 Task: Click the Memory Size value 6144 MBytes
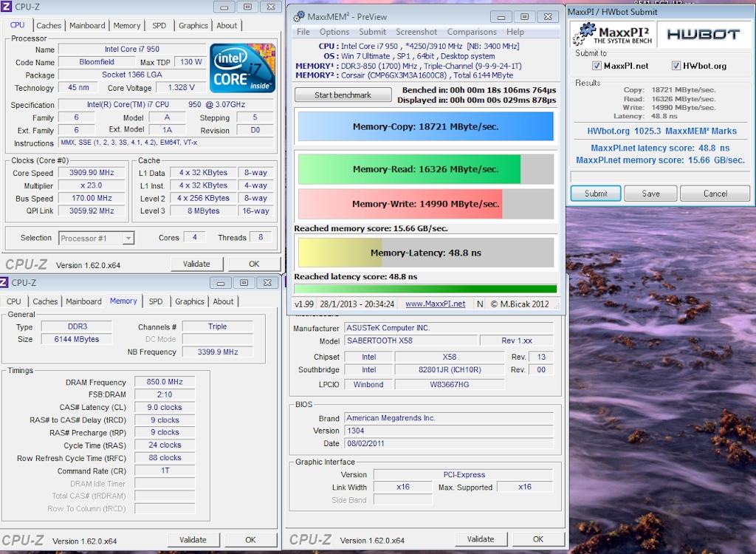(x=77, y=339)
